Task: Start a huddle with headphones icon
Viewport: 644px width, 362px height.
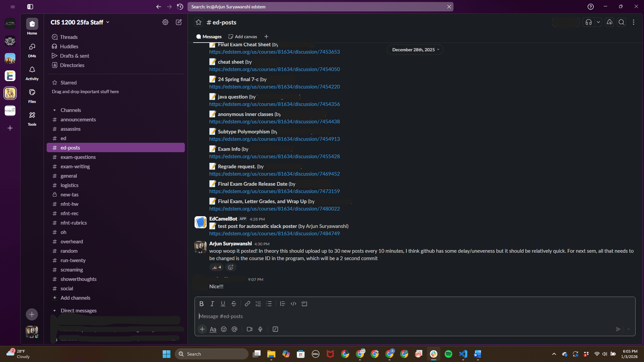Action: point(589,22)
